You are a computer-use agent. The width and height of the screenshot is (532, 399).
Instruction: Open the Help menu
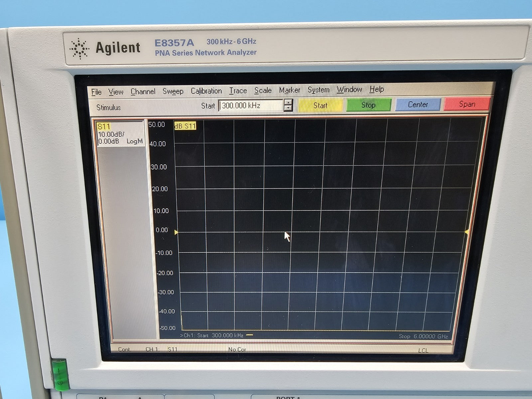pos(377,89)
